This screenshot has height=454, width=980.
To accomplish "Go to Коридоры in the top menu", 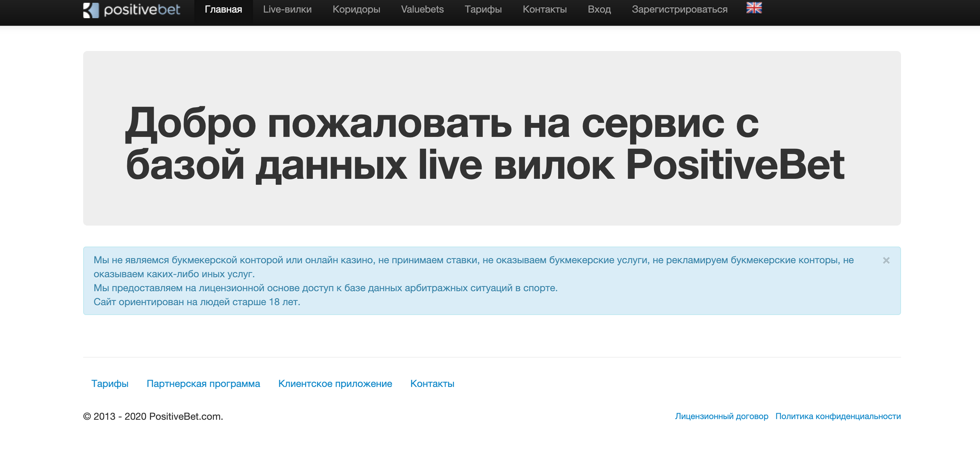I will coord(356,9).
